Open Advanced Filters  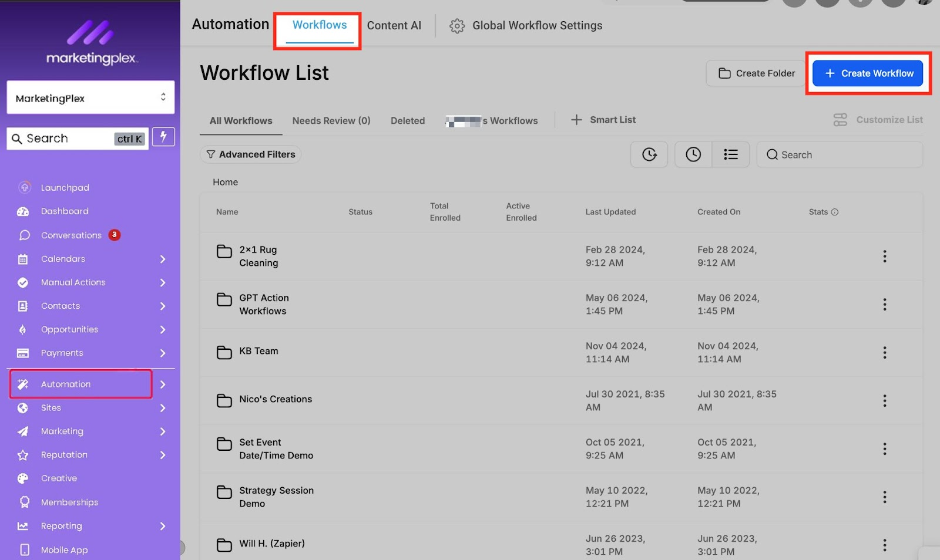pyautogui.click(x=251, y=154)
